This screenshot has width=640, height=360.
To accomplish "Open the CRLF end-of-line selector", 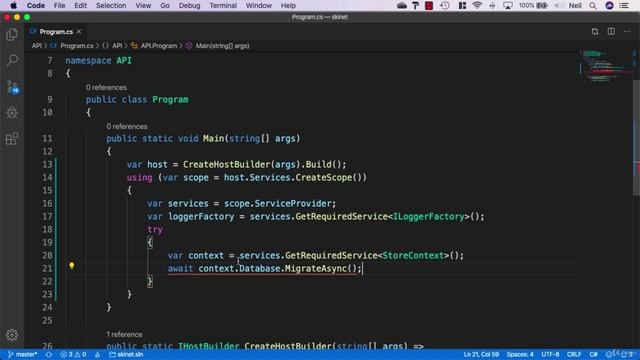I will pyautogui.click(x=574, y=354).
